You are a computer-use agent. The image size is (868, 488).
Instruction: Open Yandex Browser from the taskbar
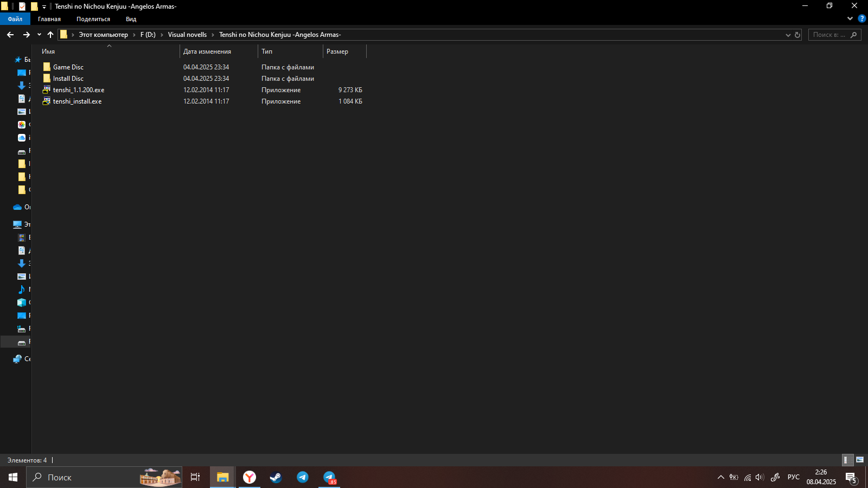tap(250, 477)
